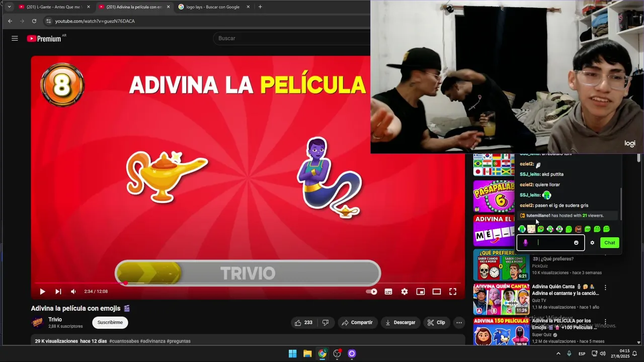644x362 pixels.
Task: Open Adivina Quién Canta video title
Action: [x=565, y=290]
